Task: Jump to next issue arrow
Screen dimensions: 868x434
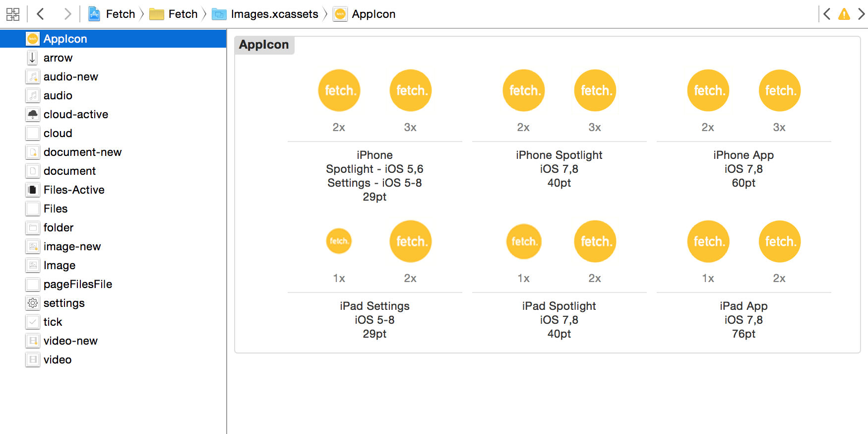Action: (x=862, y=14)
